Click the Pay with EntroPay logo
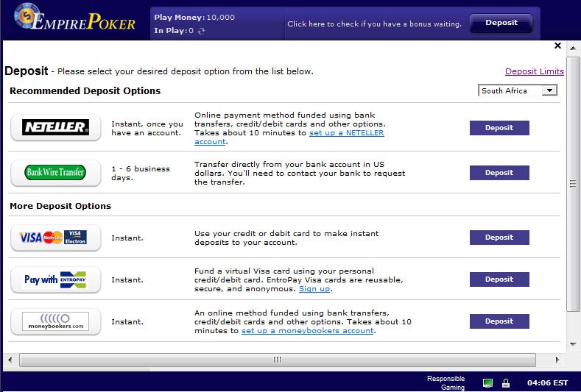This screenshot has width=581, height=392. [x=55, y=279]
